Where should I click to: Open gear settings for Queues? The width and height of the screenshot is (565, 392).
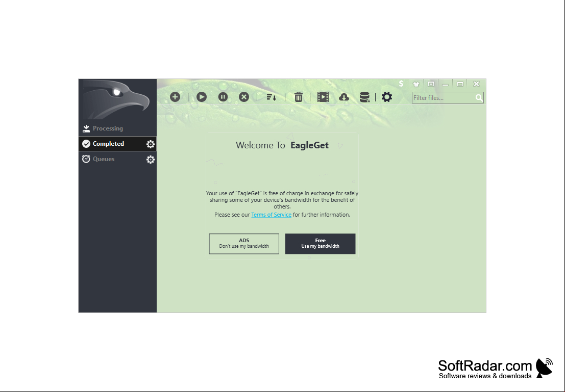tap(151, 160)
